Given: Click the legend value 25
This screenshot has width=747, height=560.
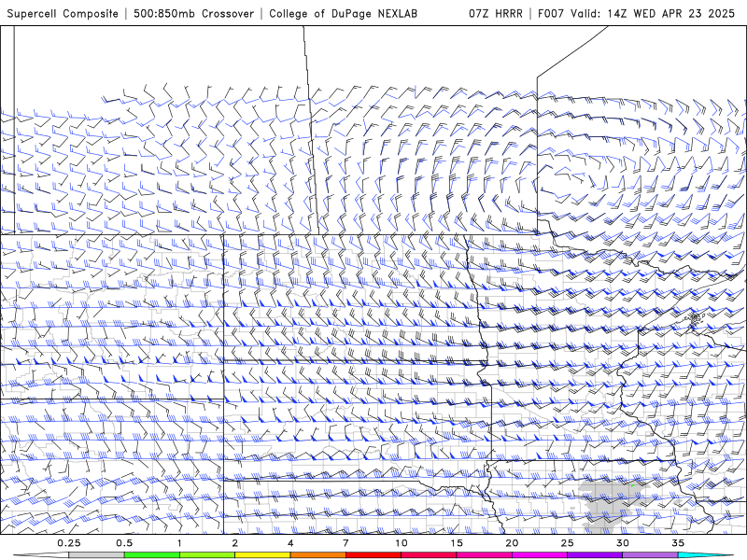Looking at the screenshot, I should point(568,543).
